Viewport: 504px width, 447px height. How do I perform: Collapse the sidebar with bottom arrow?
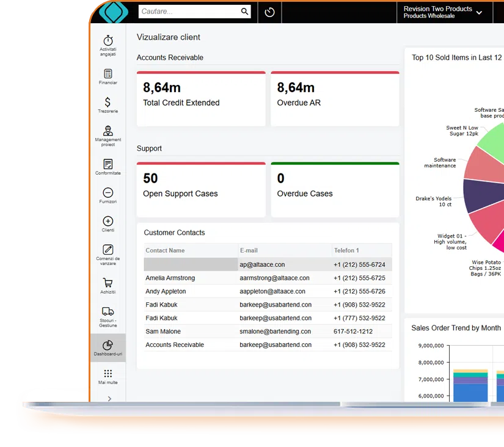108,397
